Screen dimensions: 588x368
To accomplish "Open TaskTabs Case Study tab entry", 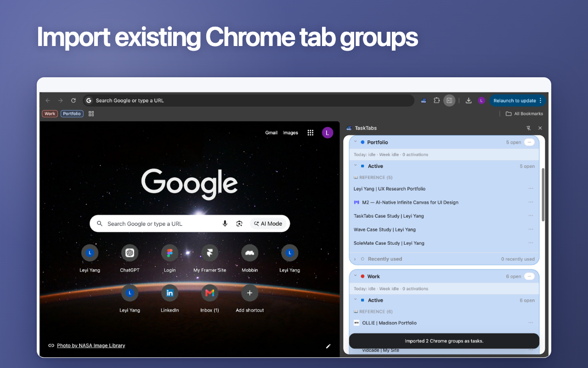I will pos(389,216).
